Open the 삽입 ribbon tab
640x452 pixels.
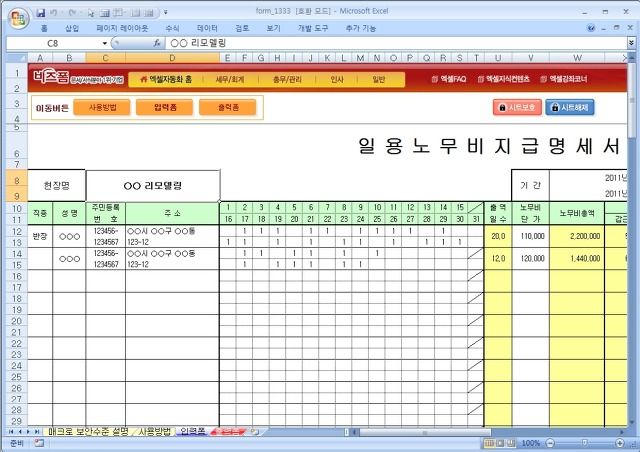click(72, 28)
